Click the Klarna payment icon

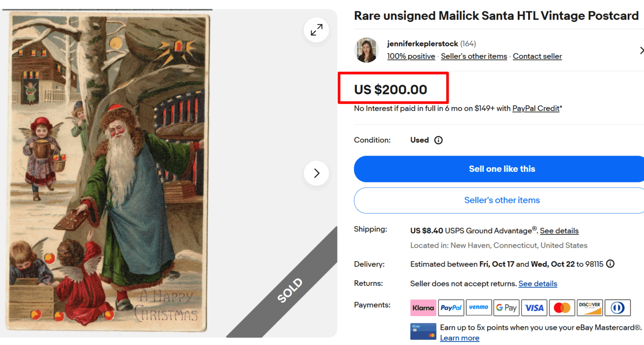coord(423,307)
